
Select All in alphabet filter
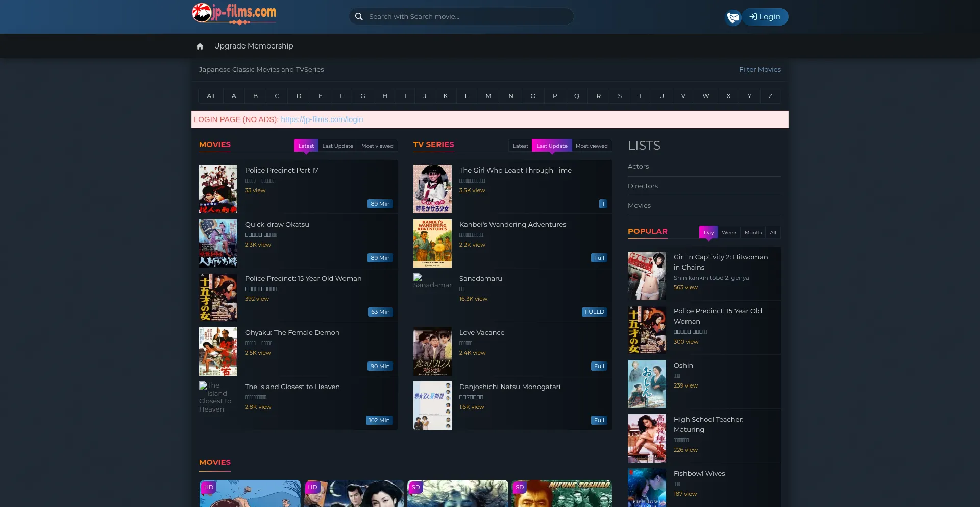tap(210, 96)
